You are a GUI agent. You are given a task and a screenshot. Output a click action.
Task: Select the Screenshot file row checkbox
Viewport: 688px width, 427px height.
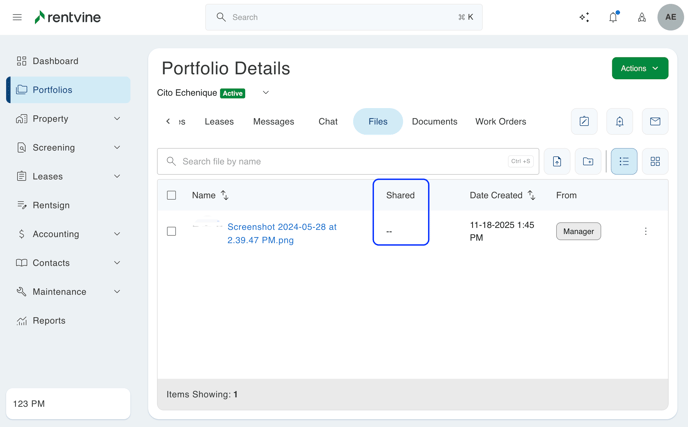[171, 231]
